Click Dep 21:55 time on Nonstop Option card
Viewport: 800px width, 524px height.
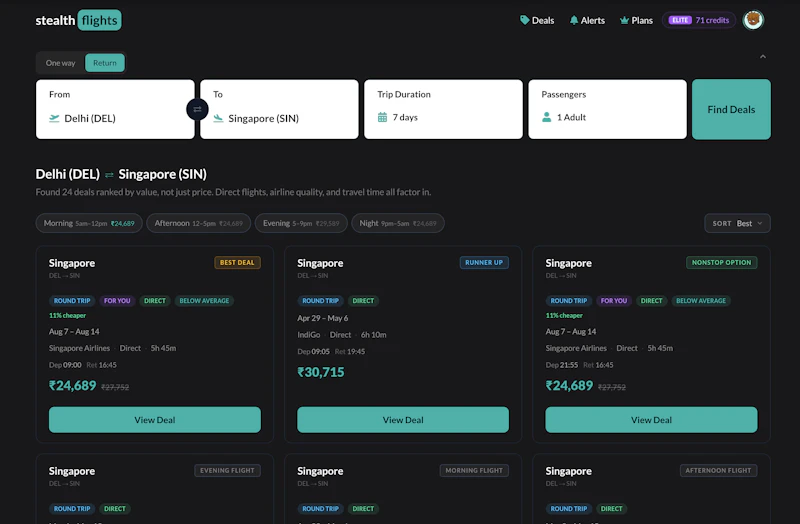[x=562, y=365]
